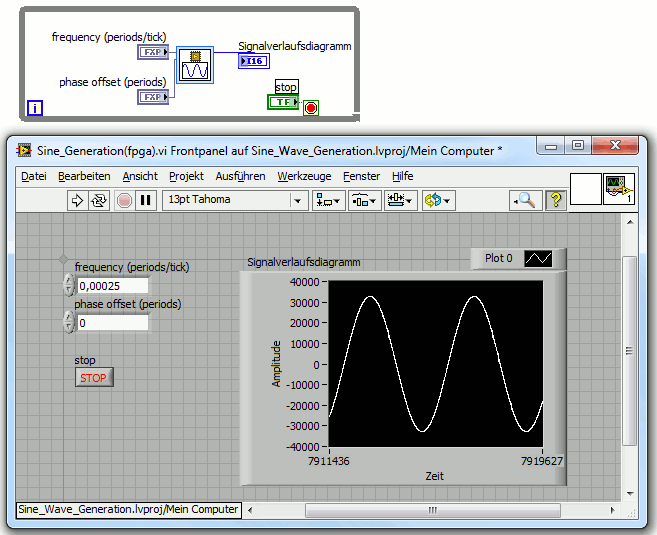Toggle the STOP boolean button

point(94,378)
